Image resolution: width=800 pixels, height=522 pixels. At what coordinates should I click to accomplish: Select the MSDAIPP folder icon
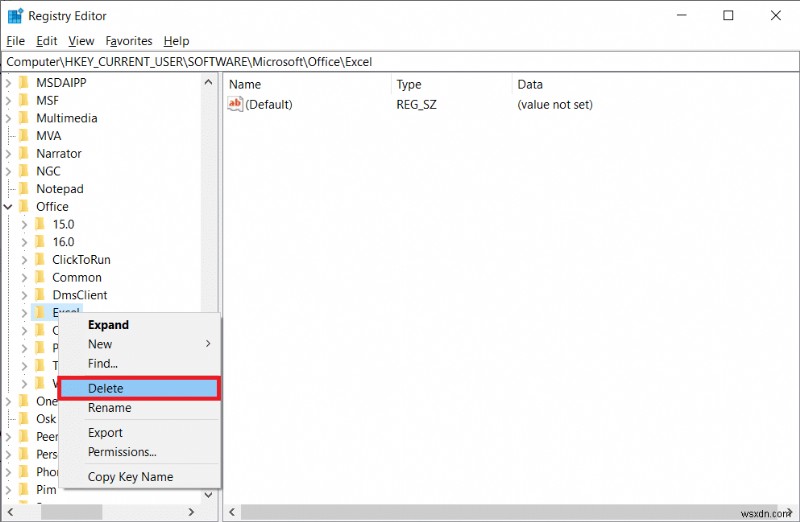[23, 82]
